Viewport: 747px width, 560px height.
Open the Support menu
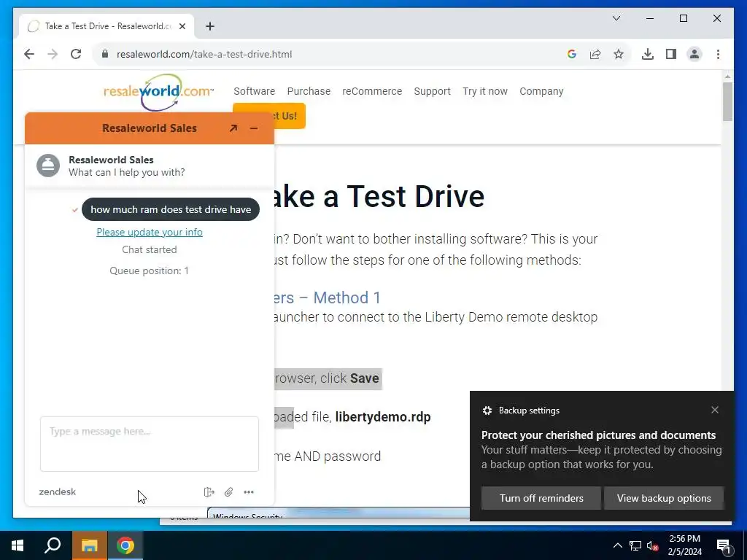[432, 91]
